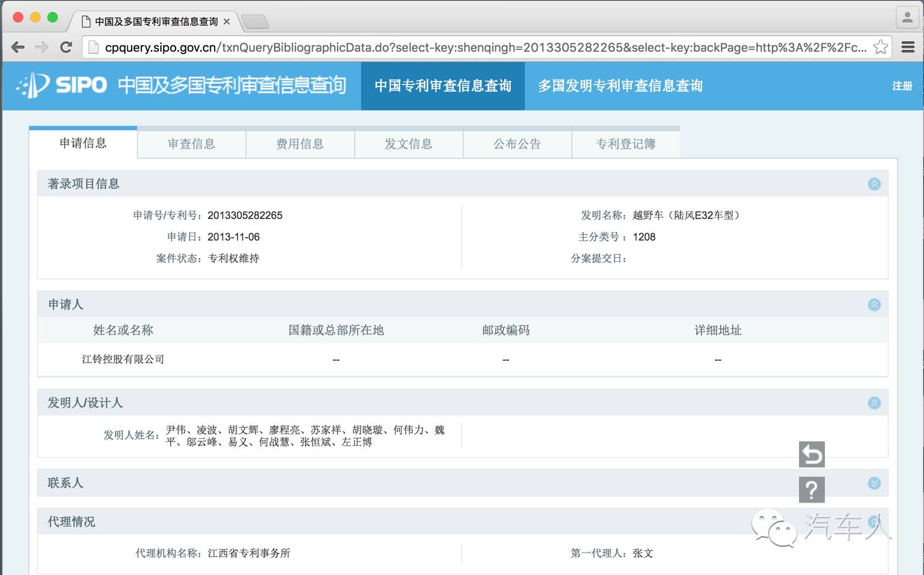
Task: Click the site title 中国及多国专利审查信息查询
Action: pos(232,86)
